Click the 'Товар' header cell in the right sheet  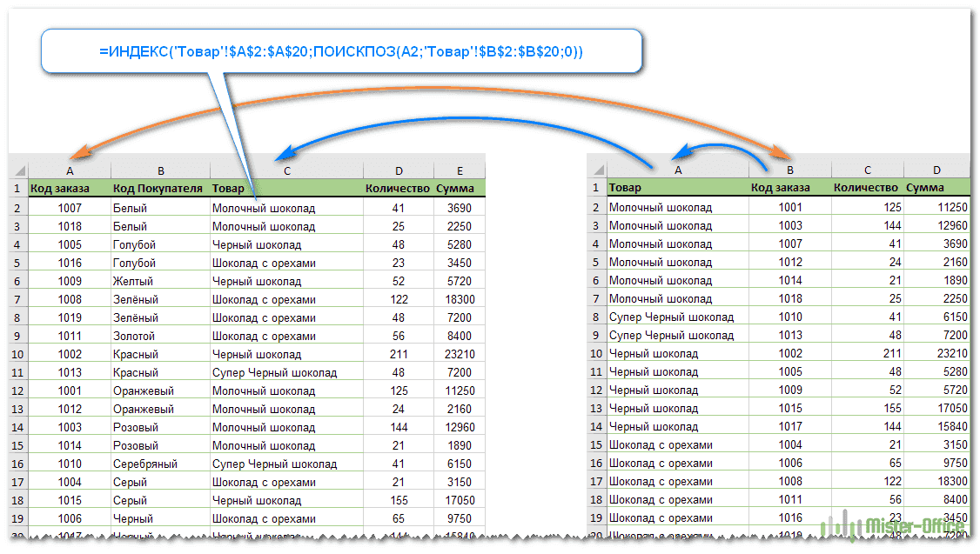(677, 187)
